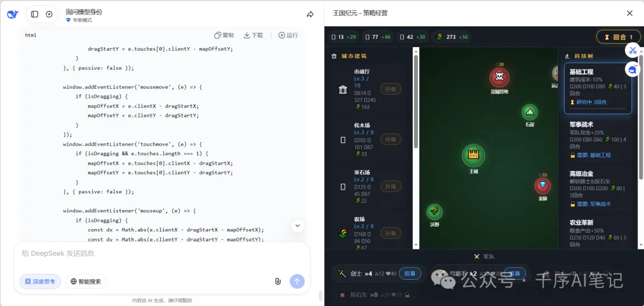Start a new chat with plus icon
The image size is (644, 306).
click(49, 14)
